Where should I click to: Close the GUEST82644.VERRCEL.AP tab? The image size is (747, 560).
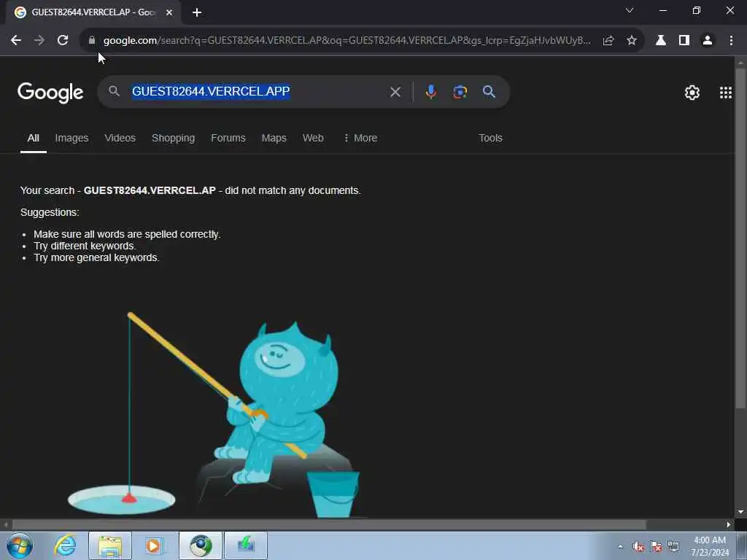(169, 12)
